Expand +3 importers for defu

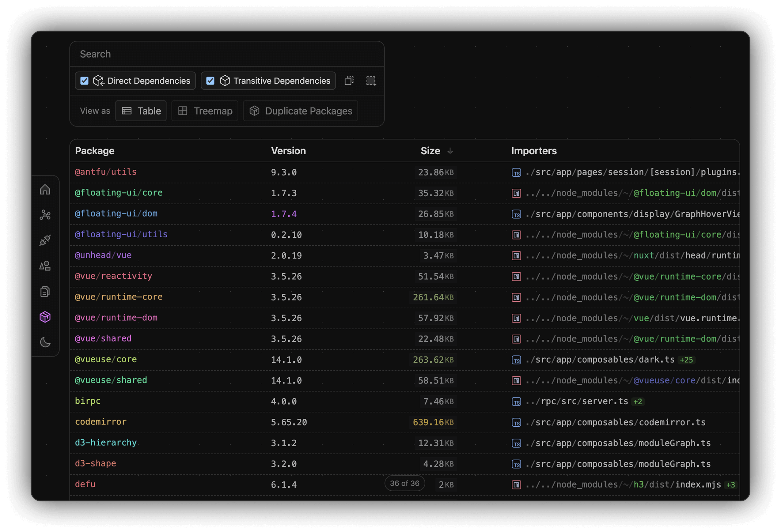(x=730, y=485)
